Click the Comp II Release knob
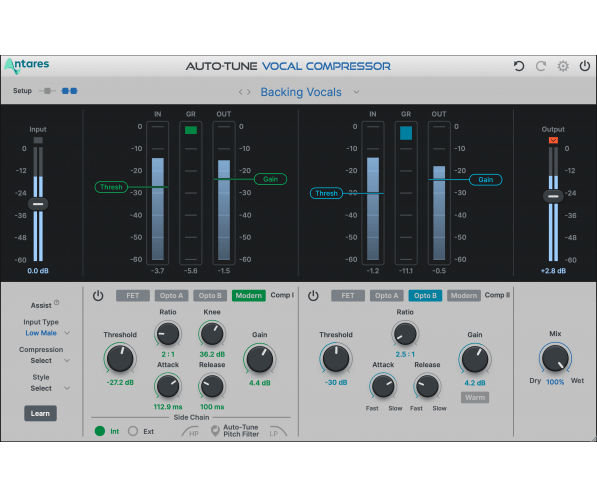 (x=427, y=387)
